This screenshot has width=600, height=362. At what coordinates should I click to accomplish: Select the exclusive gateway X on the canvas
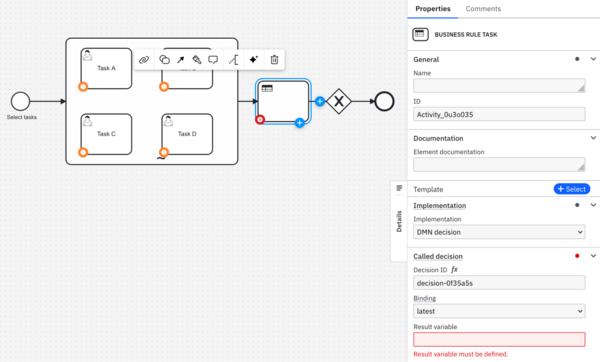coord(339,101)
